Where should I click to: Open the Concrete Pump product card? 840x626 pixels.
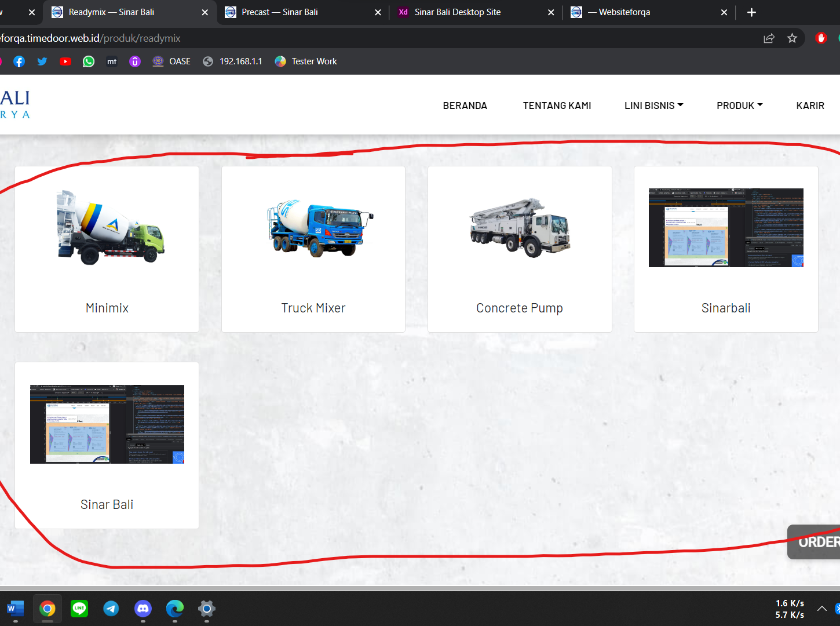[520, 249]
